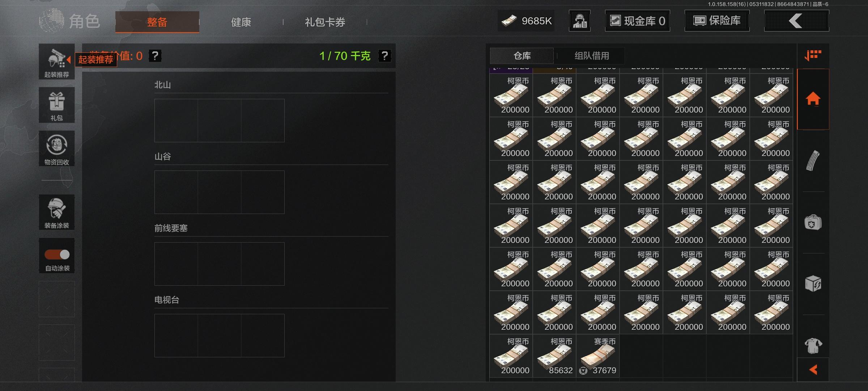Image resolution: width=868 pixels, height=391 pixels.
Task: Open the 保险库 button
Action: pos(717,21)
